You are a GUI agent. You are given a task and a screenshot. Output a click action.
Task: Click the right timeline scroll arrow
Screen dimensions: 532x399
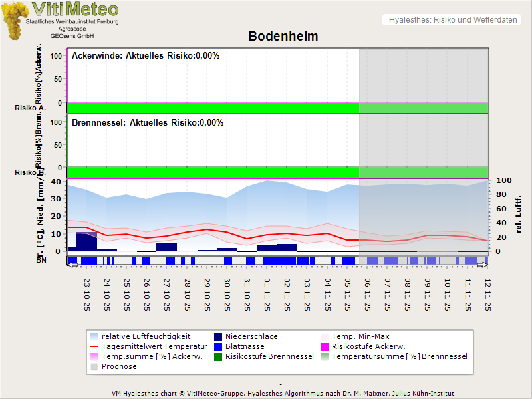483,265
